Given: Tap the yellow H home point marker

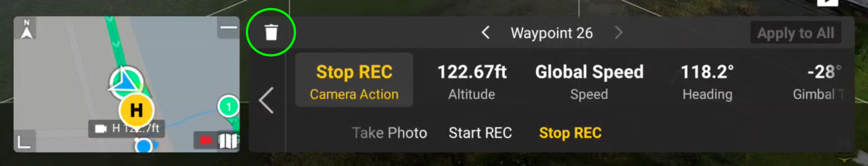Looking at the screenshot, I should [x=136, y=110].
